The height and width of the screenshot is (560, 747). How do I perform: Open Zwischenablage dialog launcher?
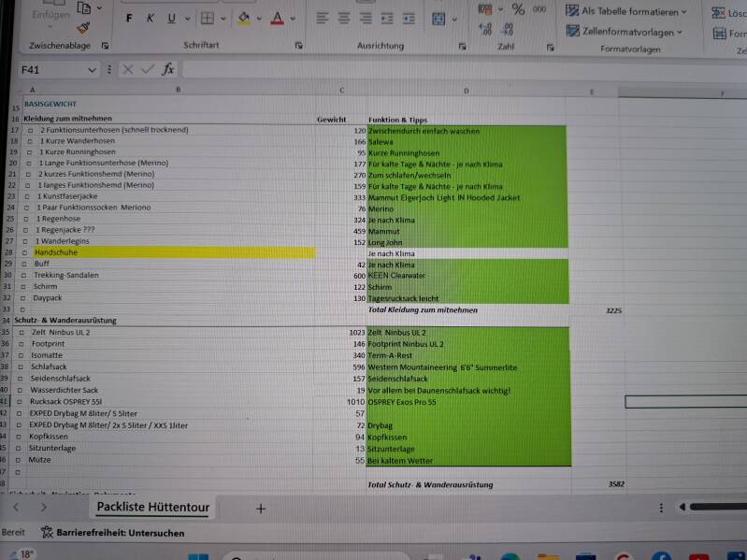point(106,46)
